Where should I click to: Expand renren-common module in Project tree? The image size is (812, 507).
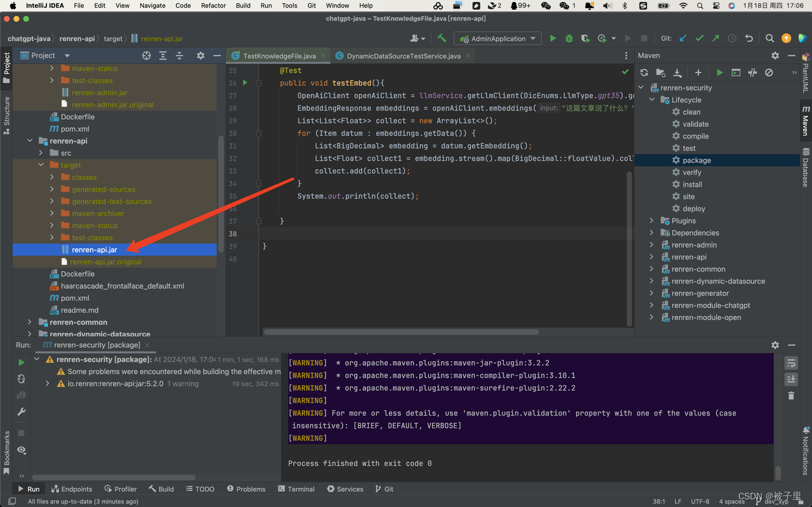click(29, 322)
